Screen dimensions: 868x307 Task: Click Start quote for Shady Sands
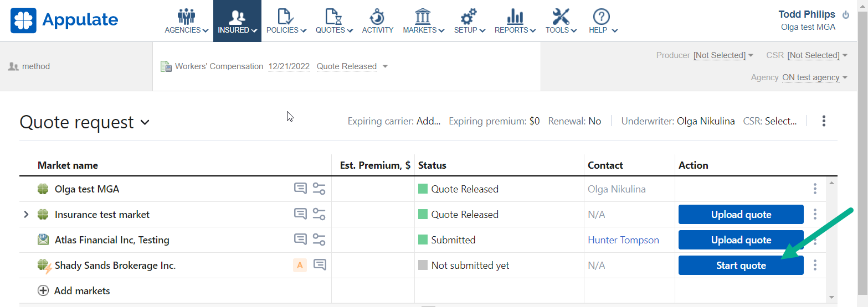coord(741,266)
